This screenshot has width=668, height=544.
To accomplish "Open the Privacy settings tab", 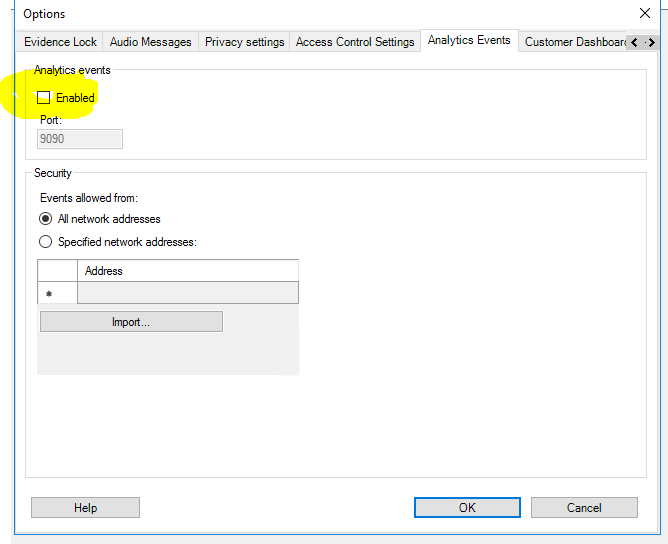I will pos(245,42).
